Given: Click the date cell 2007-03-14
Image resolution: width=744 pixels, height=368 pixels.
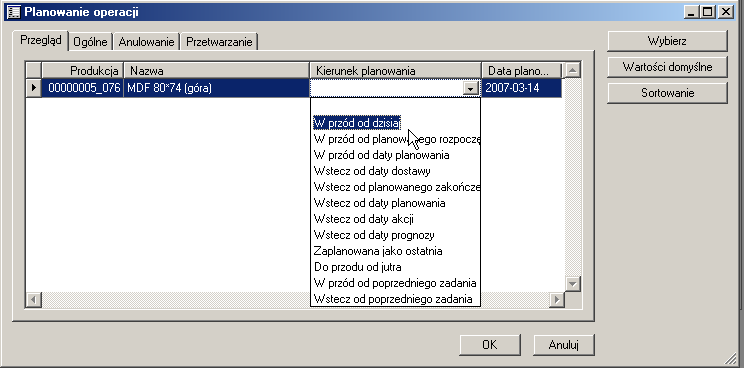Looking at the screenshot, I should (x=522, y=88).
